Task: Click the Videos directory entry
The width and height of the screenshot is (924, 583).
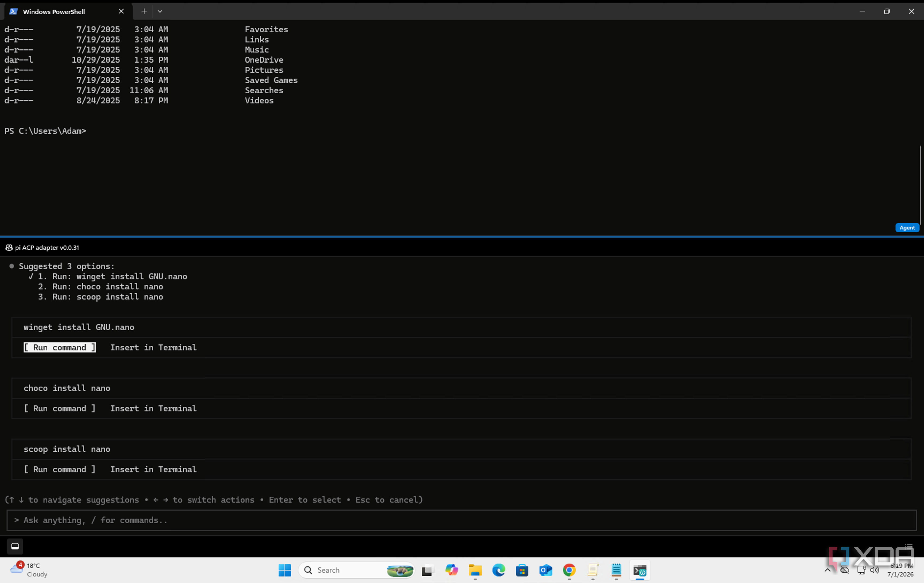Action: tap(259, 101)
